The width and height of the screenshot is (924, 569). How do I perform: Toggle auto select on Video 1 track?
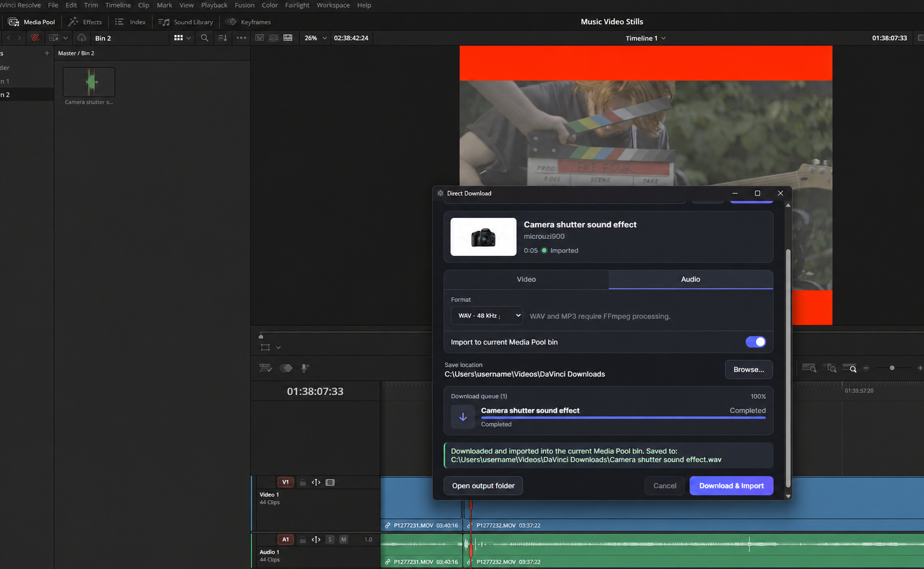point(316,482)
